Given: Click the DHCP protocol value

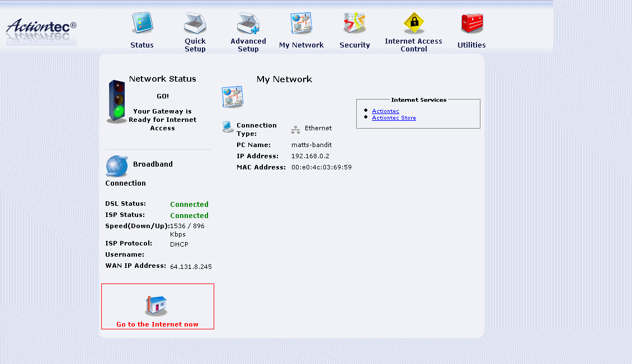Looking at the screenshot, I should click(x=179, y=244).
